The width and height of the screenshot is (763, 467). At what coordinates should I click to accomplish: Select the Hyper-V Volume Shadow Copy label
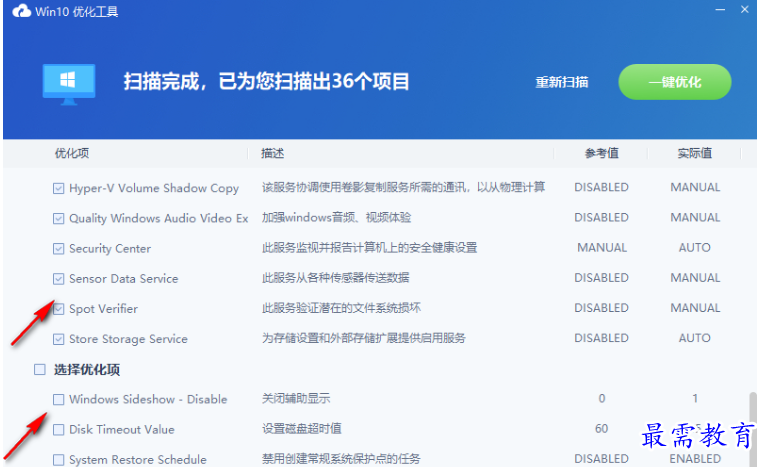154,188
